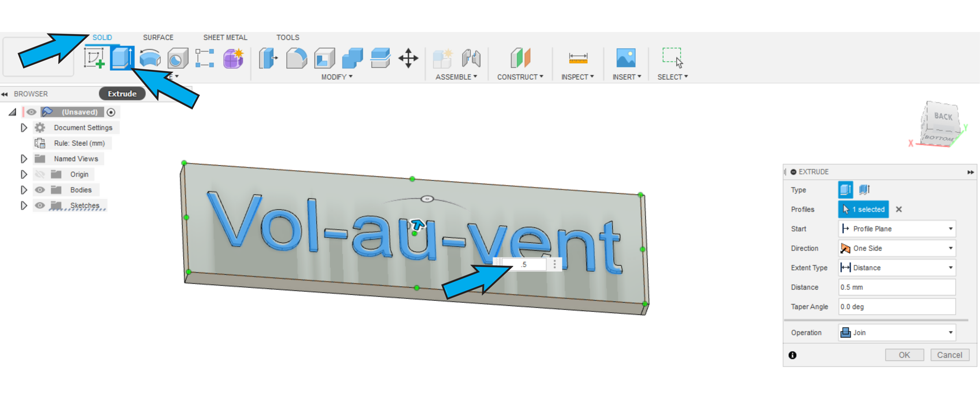Click the Distance 0.5 mm field
The image size is (980, 397).
[897, 287]
